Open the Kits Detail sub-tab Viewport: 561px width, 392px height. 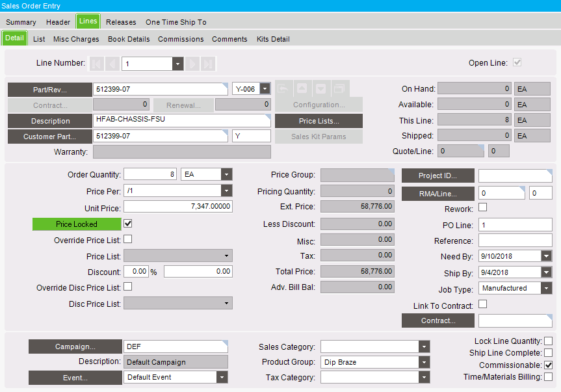pos(273,39)
